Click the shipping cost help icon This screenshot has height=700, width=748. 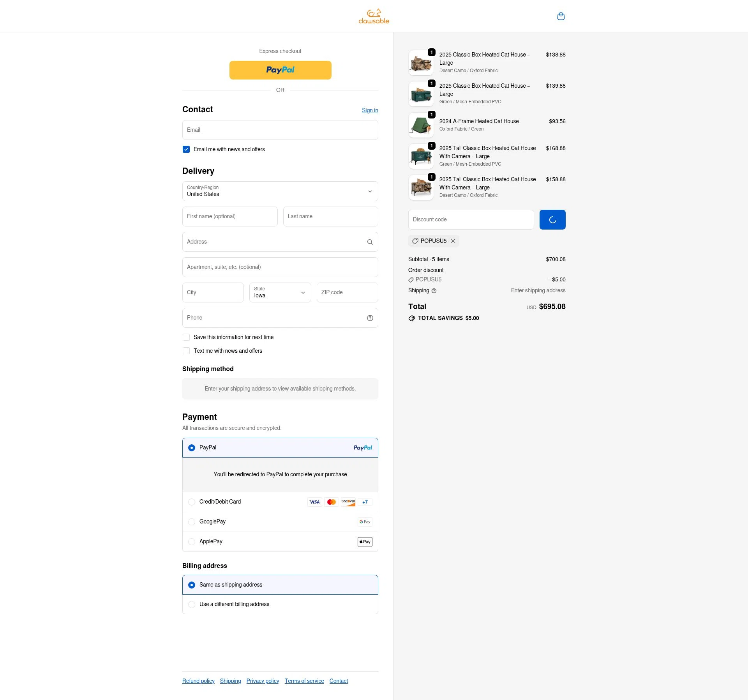tap(434, 291)
